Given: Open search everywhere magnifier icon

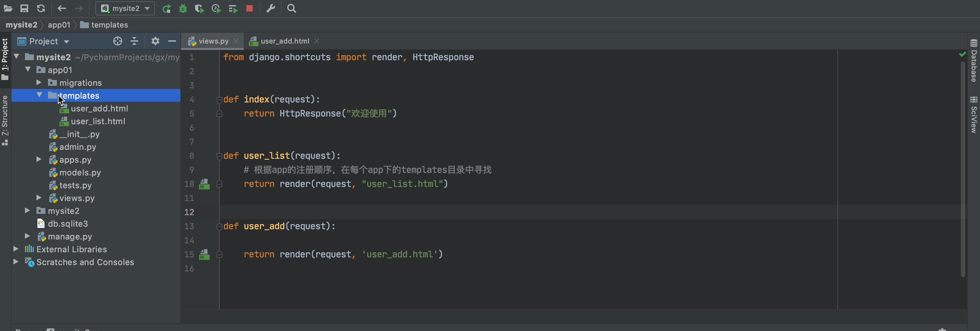Looking at the screenshot, I should [291, 8].
